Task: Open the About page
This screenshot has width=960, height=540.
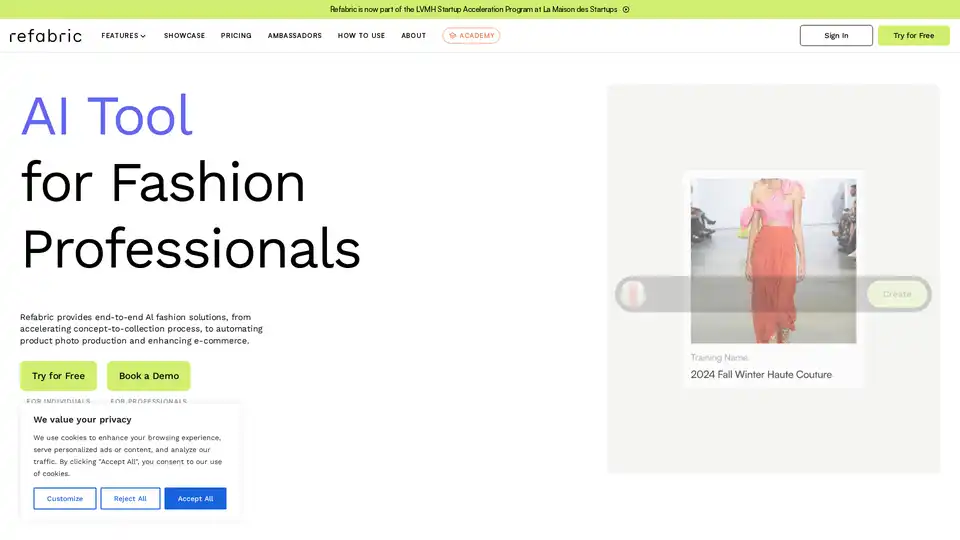Action: (413, 36)
